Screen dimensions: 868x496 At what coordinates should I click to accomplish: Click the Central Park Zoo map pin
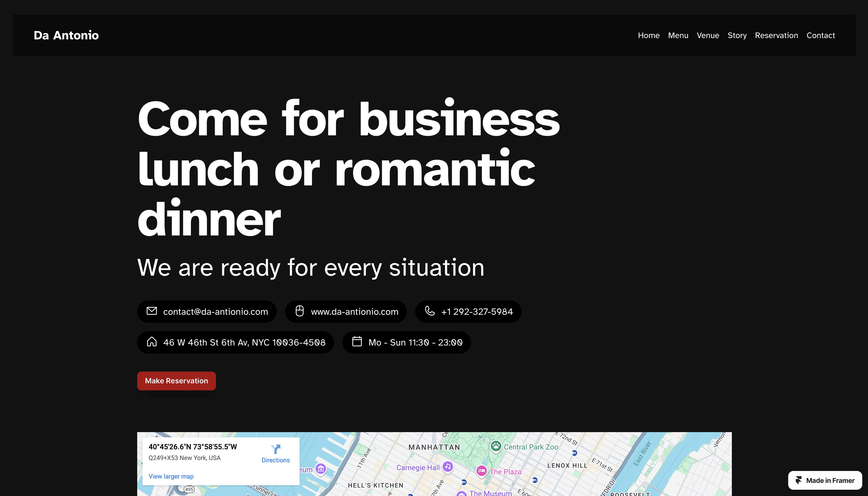pos(496,446)
